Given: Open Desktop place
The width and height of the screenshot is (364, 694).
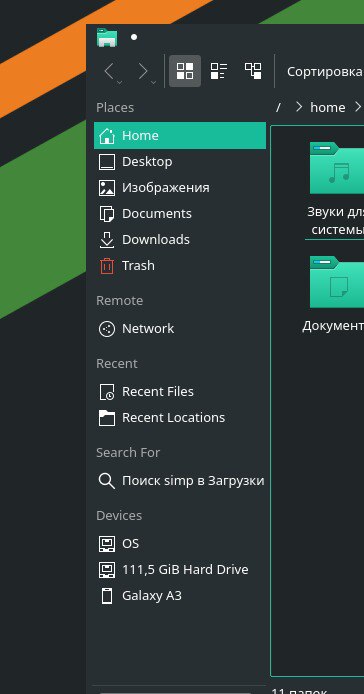Looking at the screenshot, I should click(x=180, y=162).
